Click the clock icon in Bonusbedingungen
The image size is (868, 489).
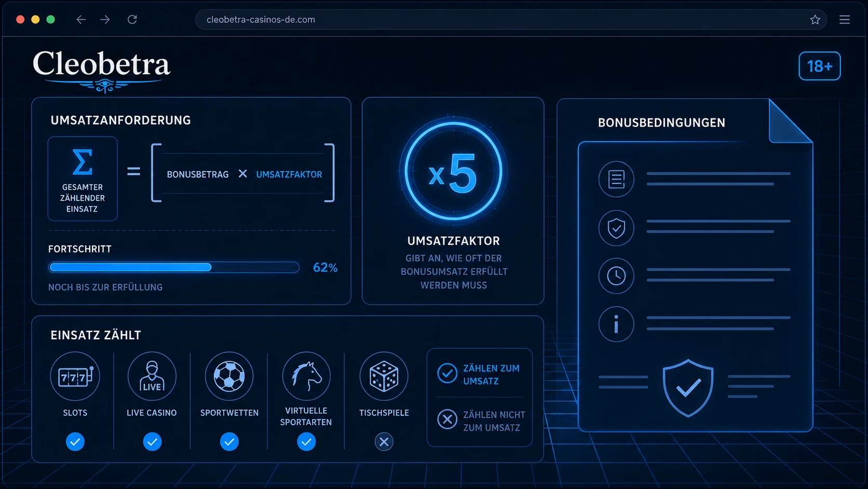click(x=616, y=276)
